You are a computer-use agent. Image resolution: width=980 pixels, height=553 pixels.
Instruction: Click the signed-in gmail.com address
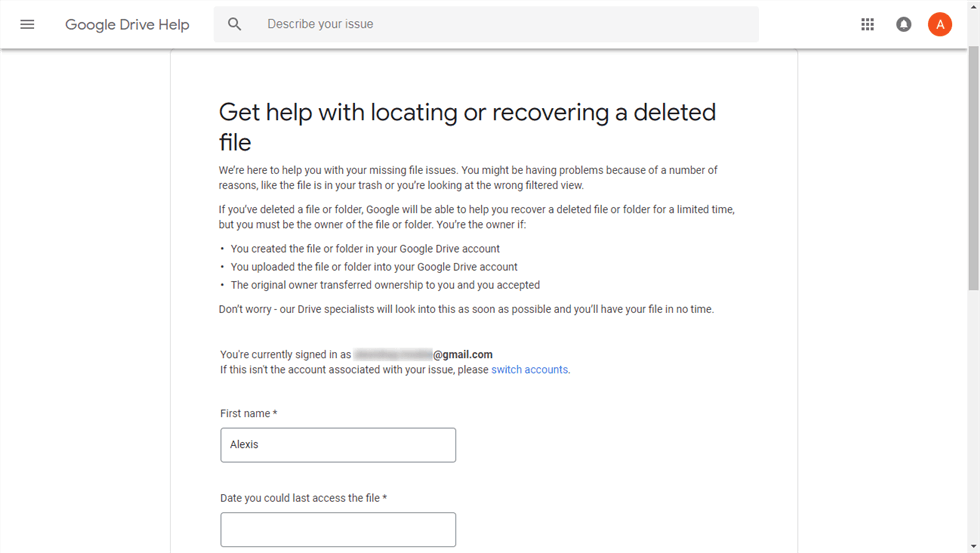click(x=423, y=355)
